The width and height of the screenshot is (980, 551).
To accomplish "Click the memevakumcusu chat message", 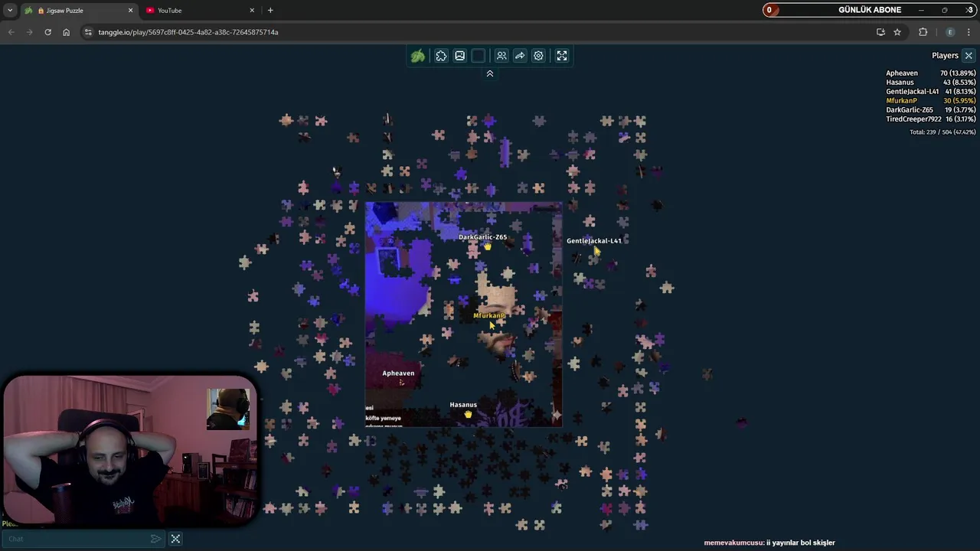I will tap(769, 543).
